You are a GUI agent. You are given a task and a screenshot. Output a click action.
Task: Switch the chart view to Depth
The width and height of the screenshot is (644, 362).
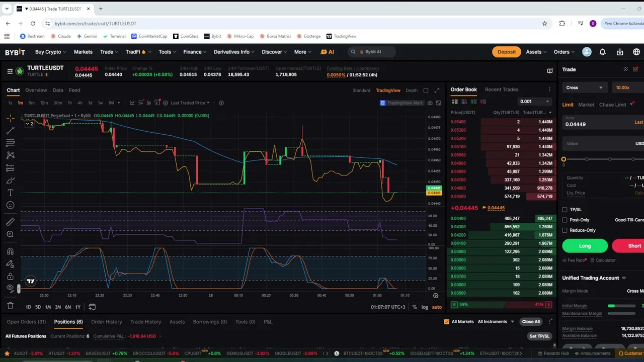[x=411, y=90]
